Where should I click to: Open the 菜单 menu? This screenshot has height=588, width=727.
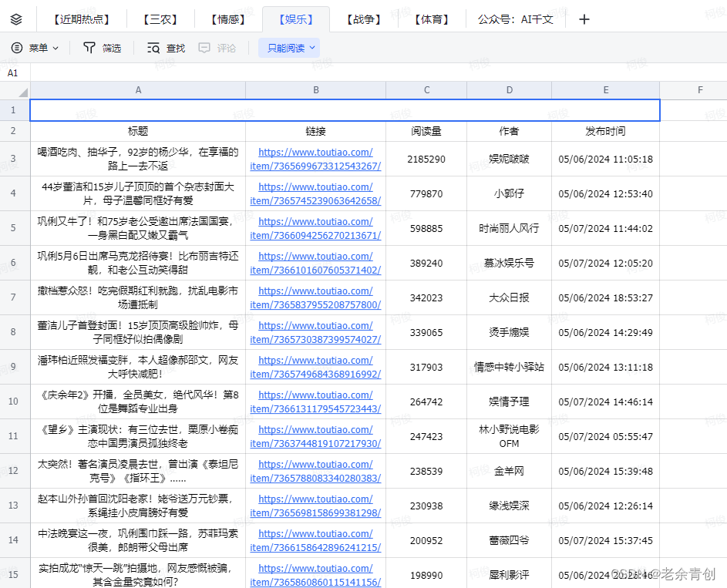point(35,48)
